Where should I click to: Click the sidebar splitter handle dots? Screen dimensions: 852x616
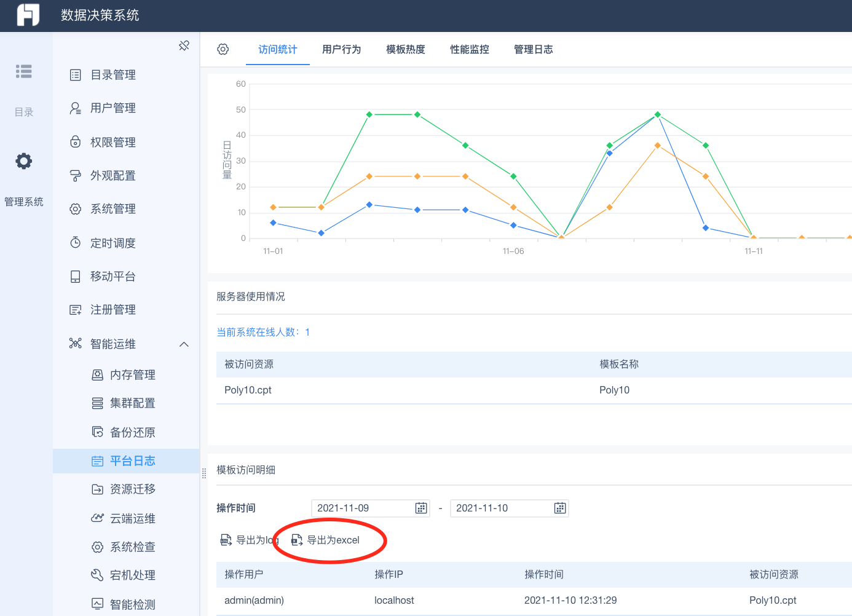pyautogui.click(x=204, y=473)
